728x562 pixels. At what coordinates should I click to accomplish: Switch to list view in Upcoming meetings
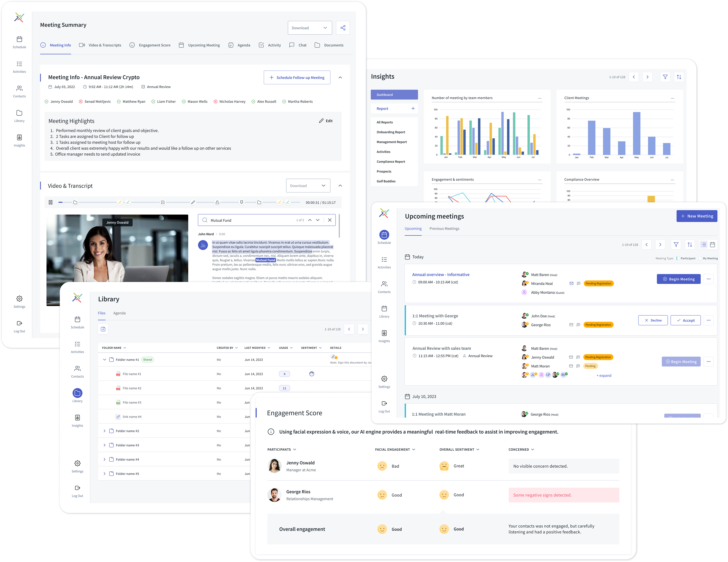pos(703,245)
